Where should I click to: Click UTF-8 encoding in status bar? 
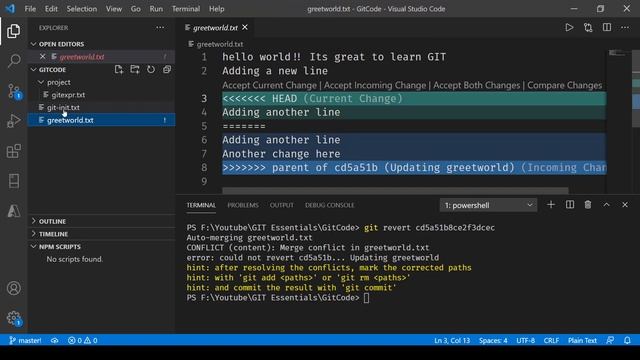click(525, 340)
